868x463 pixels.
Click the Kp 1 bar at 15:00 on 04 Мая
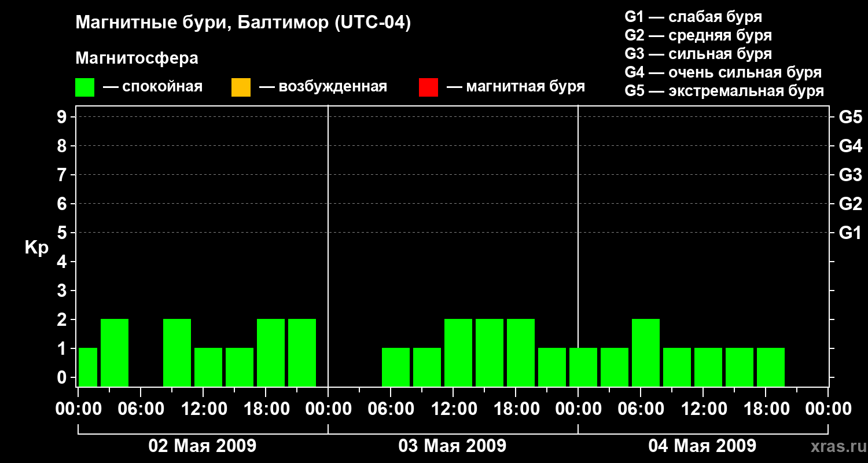740,367
